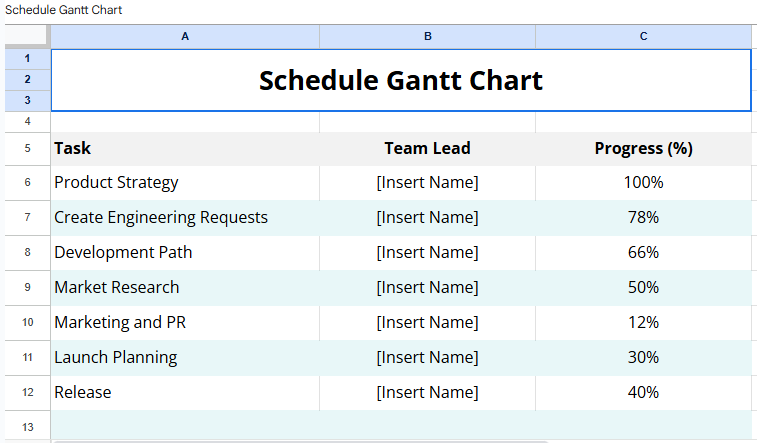Select row 13 header

coord(27,427)
